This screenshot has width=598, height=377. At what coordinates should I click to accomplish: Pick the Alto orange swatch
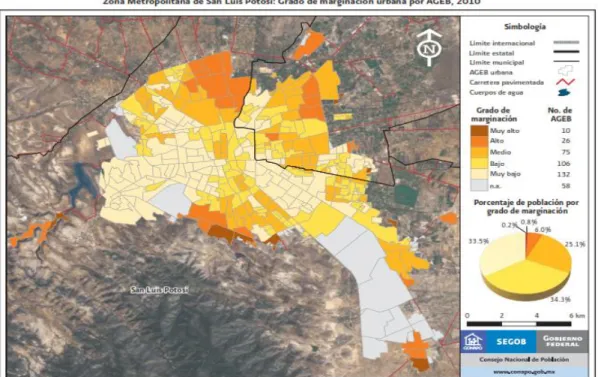(479, 141)
